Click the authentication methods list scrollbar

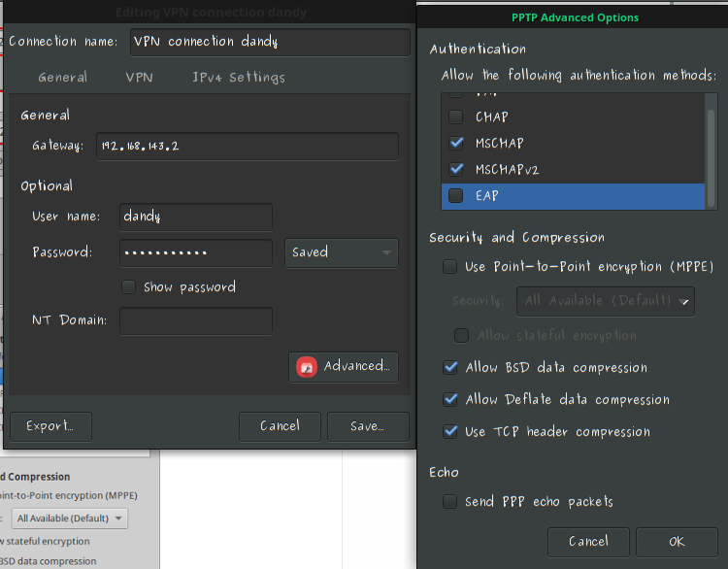(x=711, y=158)
